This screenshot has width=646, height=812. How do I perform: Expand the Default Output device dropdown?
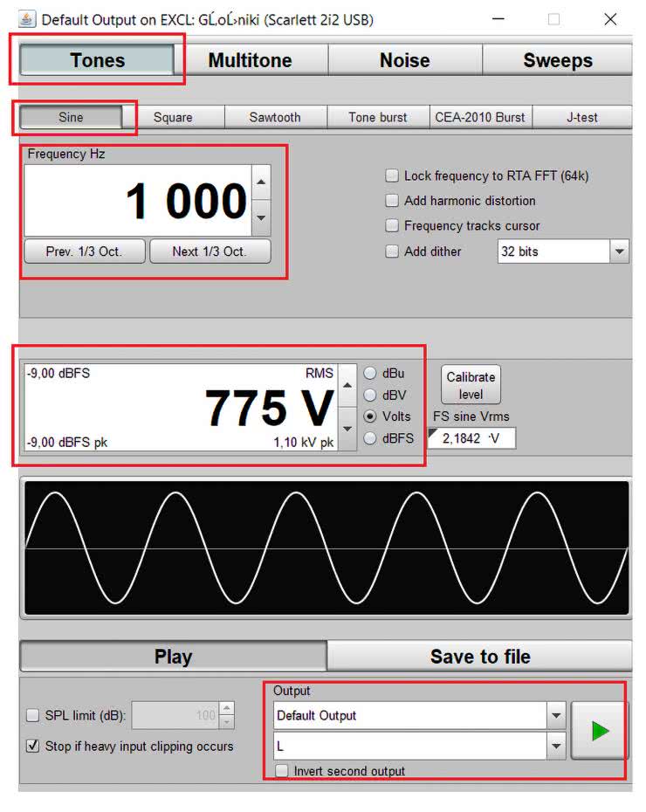click(556, 716)
